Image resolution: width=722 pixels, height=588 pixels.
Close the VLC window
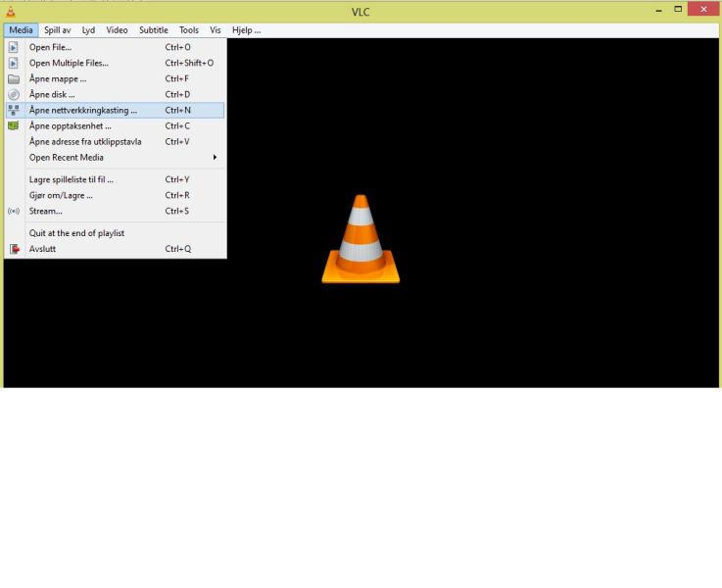click(703, 9)
